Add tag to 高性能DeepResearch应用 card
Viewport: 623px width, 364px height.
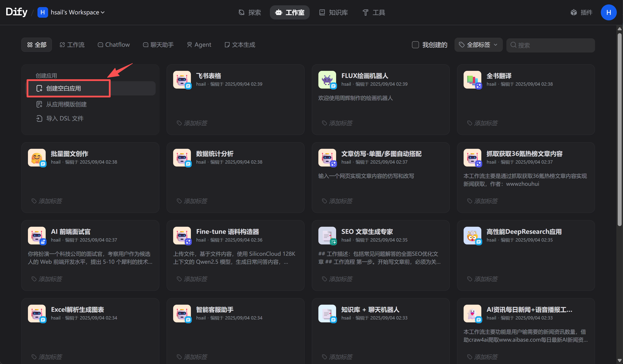[482, 279]
